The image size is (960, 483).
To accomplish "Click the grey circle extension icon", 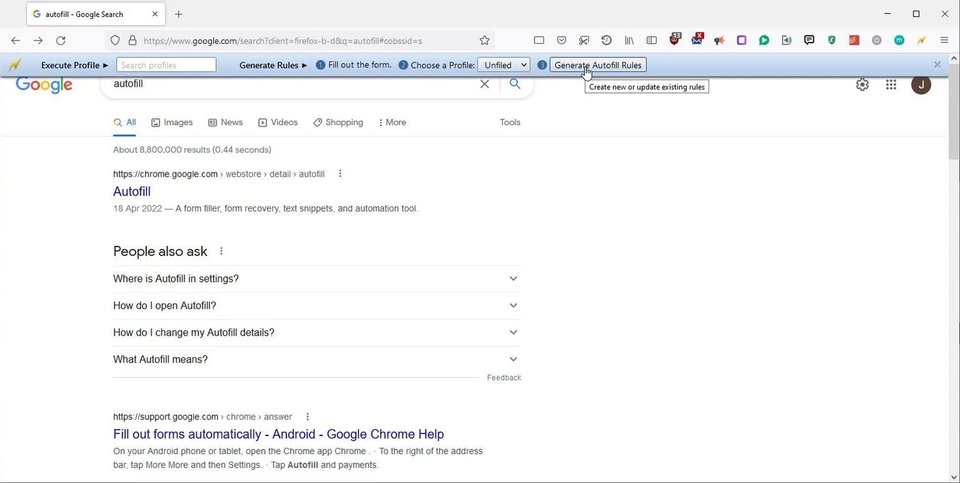I will point(877,40).
